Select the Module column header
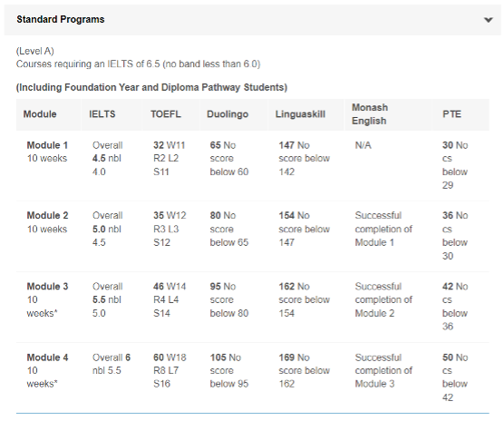 click(40, 114)
